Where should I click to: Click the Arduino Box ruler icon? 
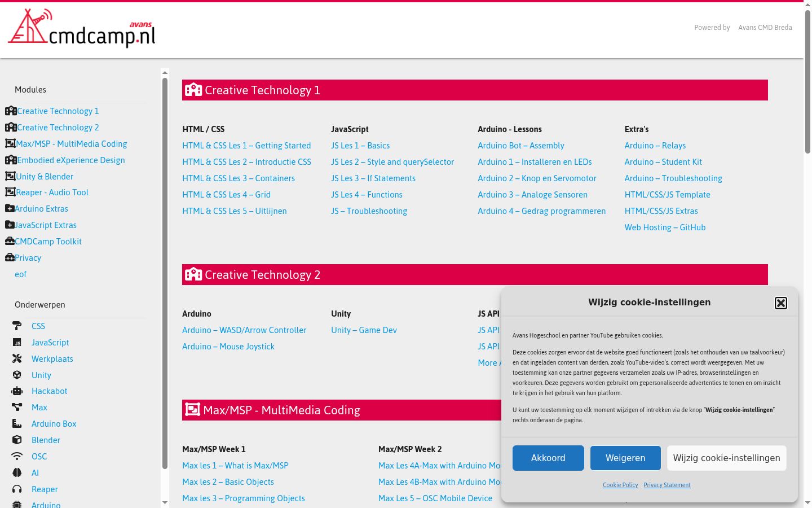[17, 424]
